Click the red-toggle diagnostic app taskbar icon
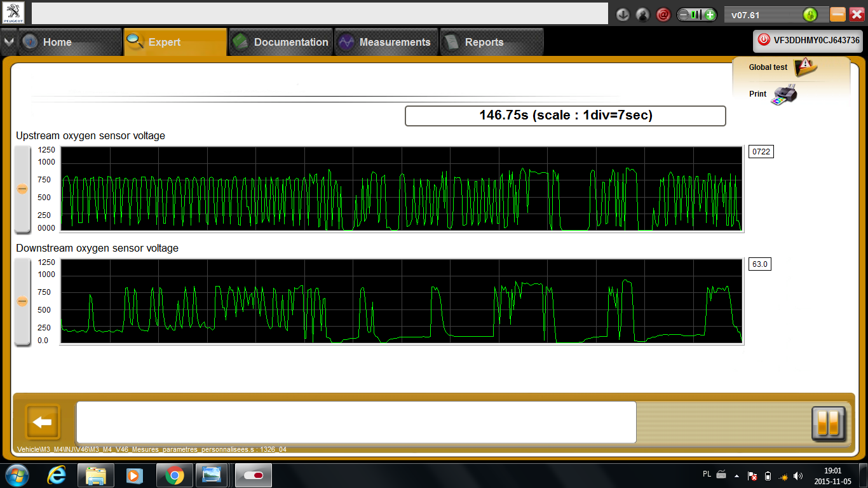Viewport: 868px width, 488px height. click(254, 475)
